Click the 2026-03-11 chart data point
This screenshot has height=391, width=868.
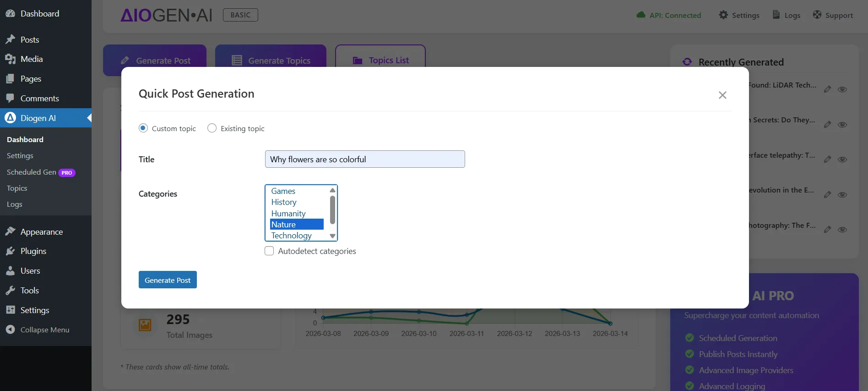467,315
